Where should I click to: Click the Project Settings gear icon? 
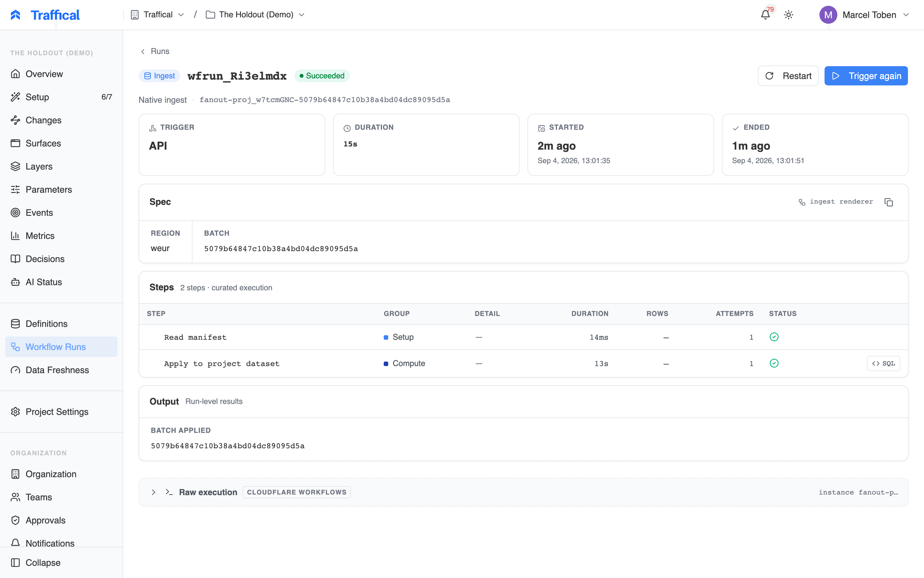tap(15, 412)
